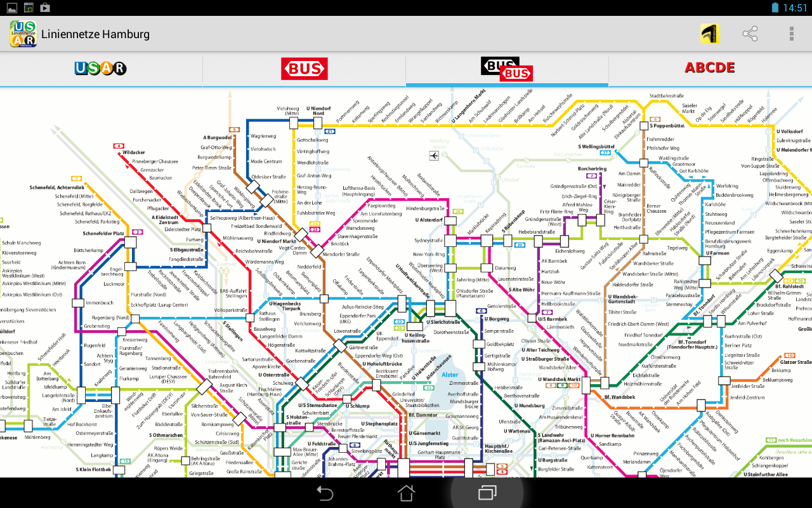Tap the share icon

coord(750,34)
